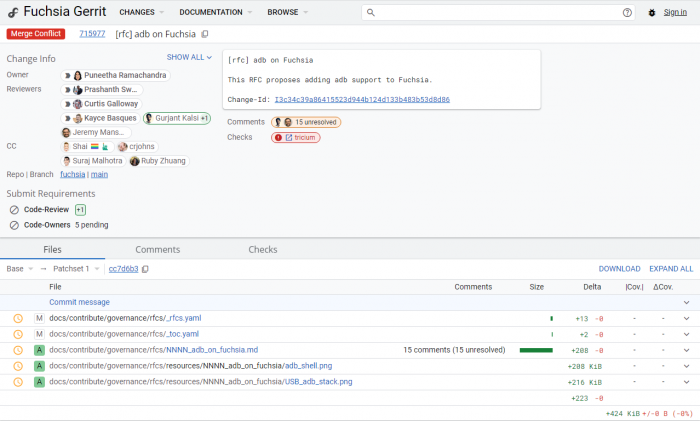Copy commit hash cc7d6b3 with copy icon
The height and width of the screenshot is (421, 700).
click(x=145, y=269)
